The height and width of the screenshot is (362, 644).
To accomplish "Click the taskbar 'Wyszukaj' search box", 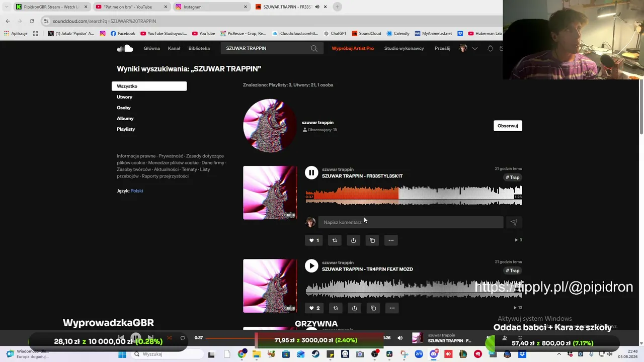I will pos(166,354).
